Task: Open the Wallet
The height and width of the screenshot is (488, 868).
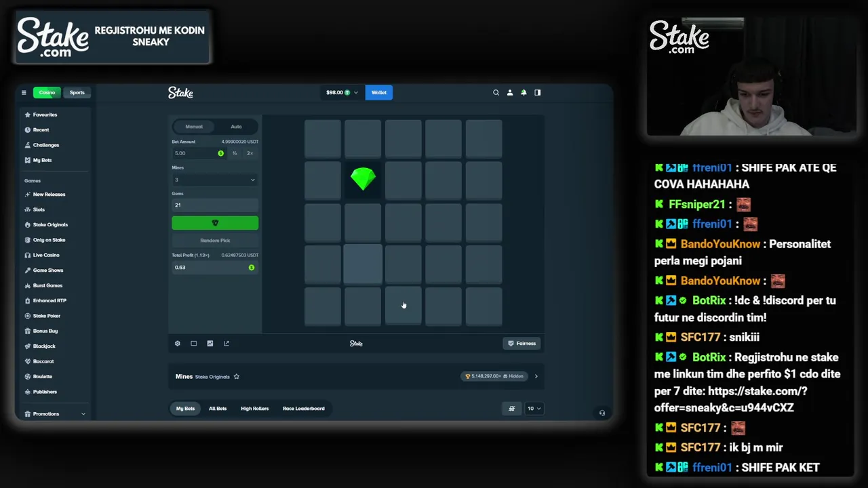Action: point(379,93)
